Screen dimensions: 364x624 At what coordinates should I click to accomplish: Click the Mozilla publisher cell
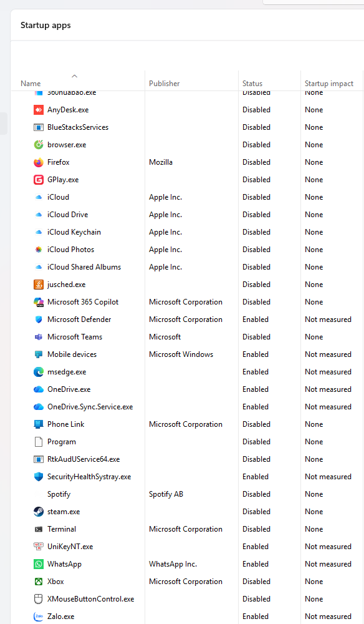(161, 162)
